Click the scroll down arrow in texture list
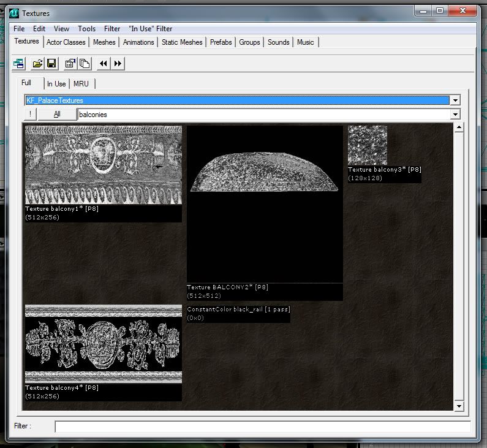Screen dimensions: 487x448 tap(459, 406)
